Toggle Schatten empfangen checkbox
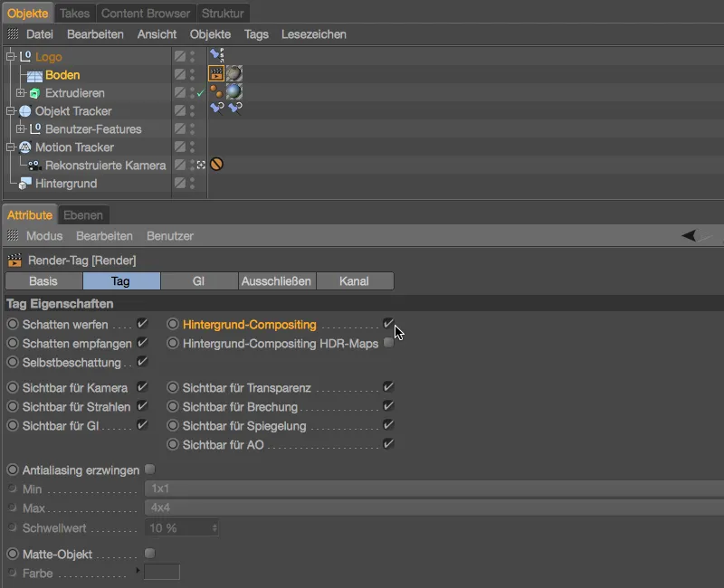The image size is (724, 588). 142,343
